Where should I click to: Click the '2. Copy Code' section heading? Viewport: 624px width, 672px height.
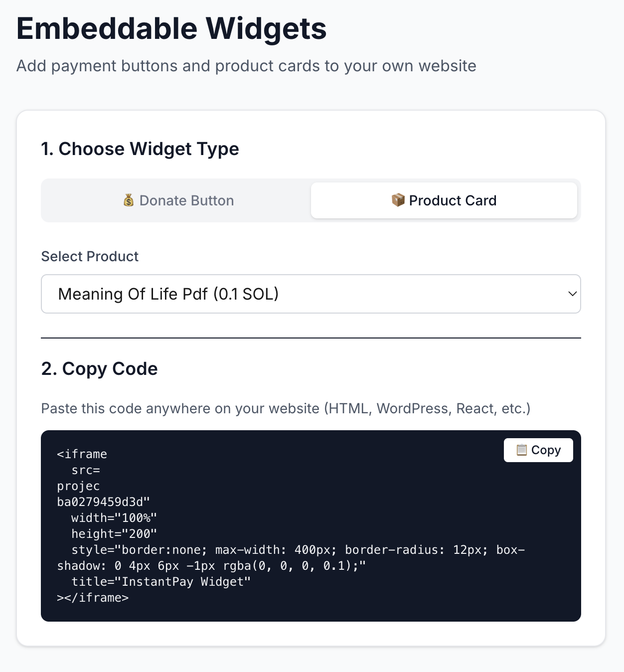99,369
